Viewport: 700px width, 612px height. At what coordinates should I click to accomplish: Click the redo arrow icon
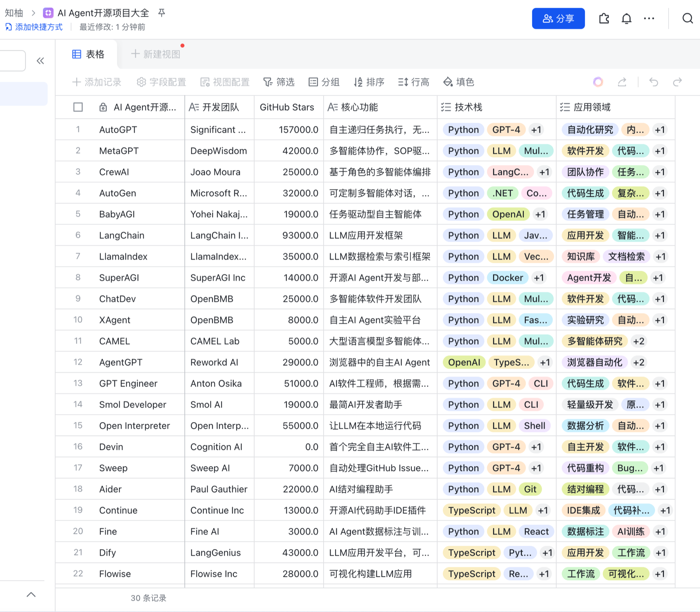(677, 82)
